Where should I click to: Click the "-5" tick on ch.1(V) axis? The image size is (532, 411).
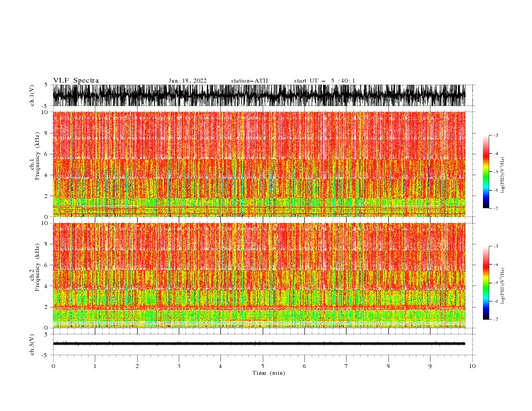click(45, 106)
